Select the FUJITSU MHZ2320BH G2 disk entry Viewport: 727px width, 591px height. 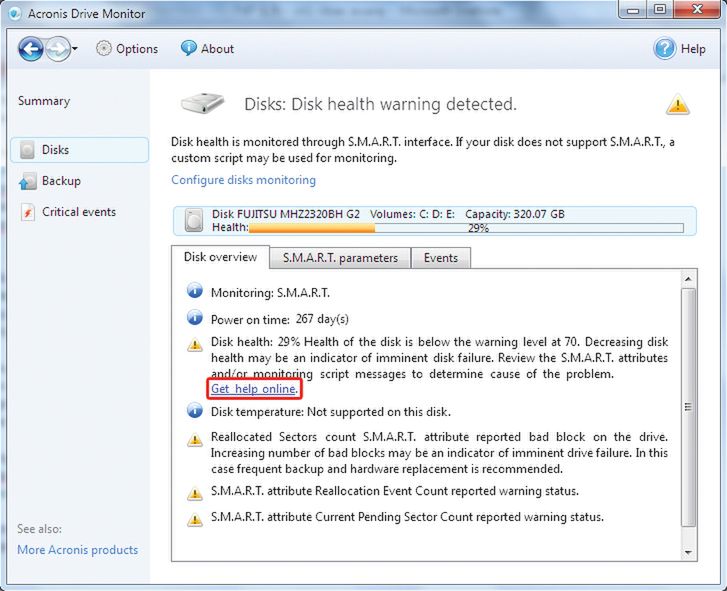[x=434, y=221]
